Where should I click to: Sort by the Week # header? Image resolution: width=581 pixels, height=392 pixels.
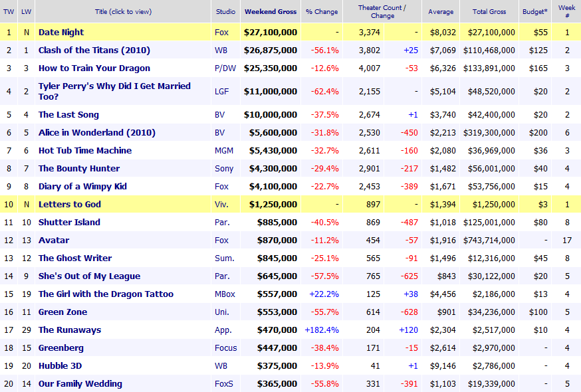pos(567,11)
